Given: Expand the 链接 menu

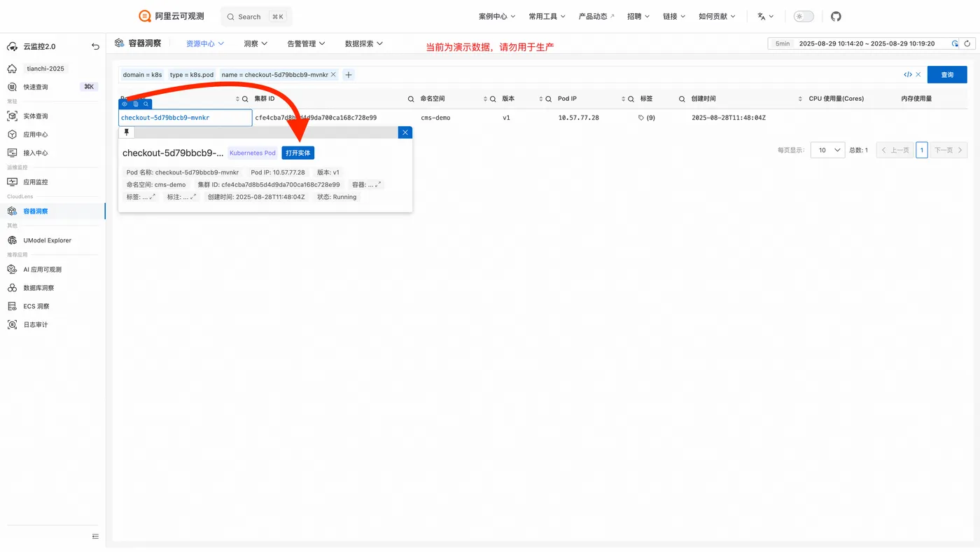Looking at the screenshot, I should pyautogui.click(x=674, y=17).
